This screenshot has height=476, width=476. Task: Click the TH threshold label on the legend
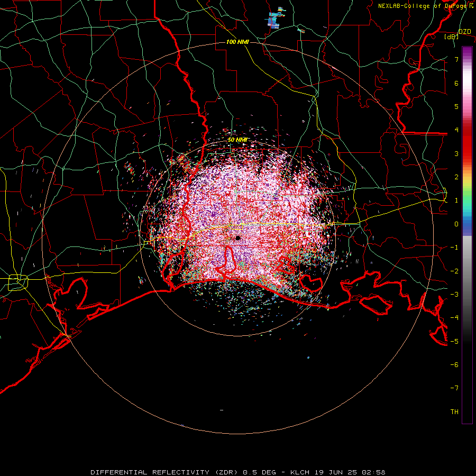[x=454, y=412]
